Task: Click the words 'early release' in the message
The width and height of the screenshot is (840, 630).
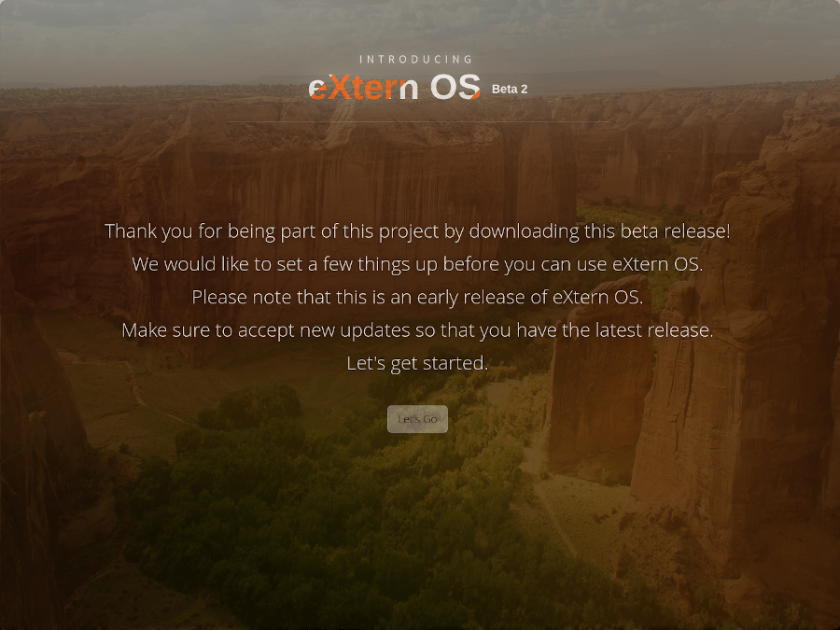Action: [x=472, y=297]
